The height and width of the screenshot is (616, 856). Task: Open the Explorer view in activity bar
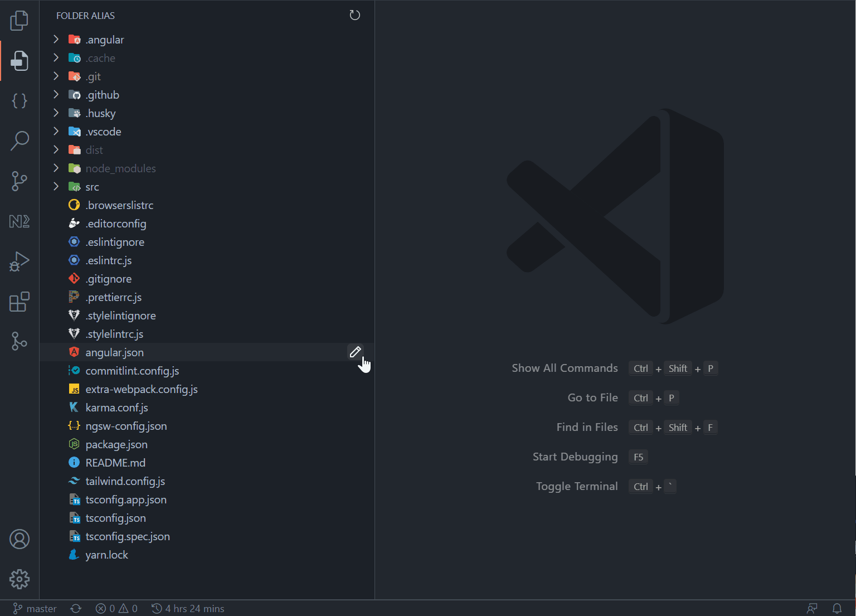(x=20, y=21)
